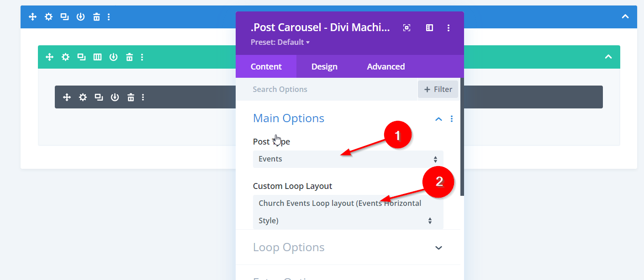Click the Filter button
This screenshot has height=280, width=644.
coord(438,90)
